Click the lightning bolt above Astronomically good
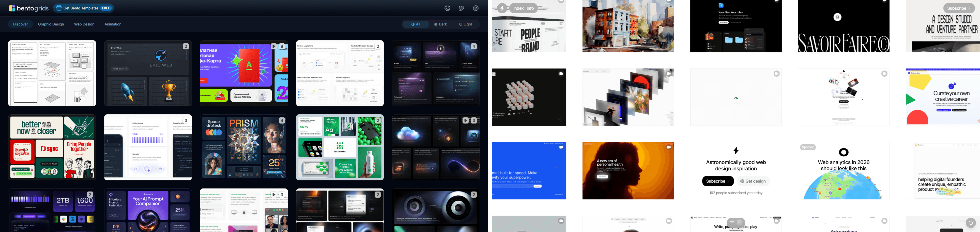 (x=736, y=151)
